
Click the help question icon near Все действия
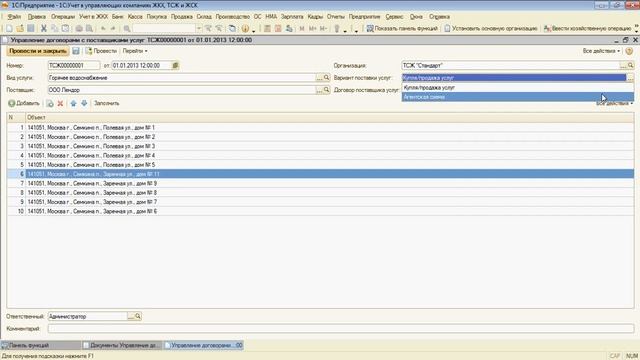(x=629, y=51)
